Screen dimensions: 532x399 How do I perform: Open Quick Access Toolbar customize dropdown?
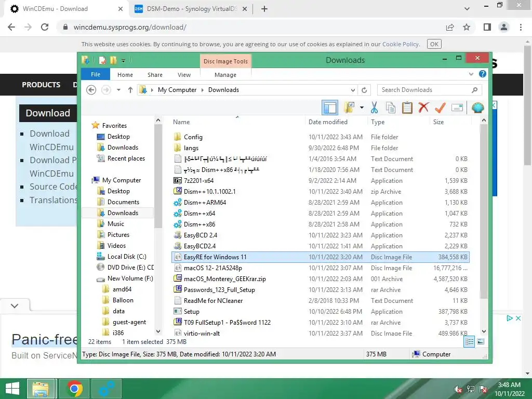tap(124, 60)
